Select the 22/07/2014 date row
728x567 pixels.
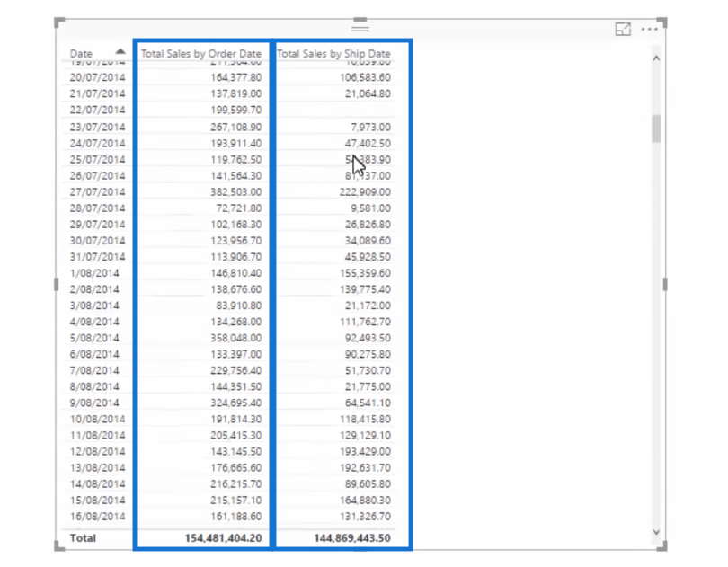point(97,110)
